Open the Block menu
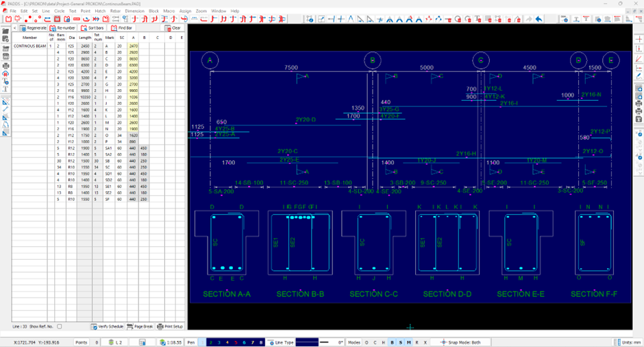This screenshot has width=644, height=347. [153, 11]
